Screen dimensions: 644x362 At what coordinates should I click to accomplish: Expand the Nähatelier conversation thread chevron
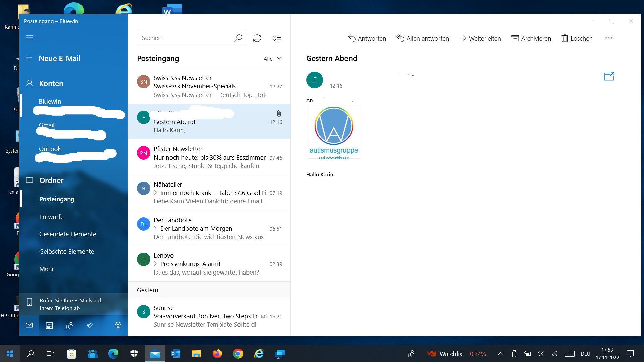tap(155, 193)
